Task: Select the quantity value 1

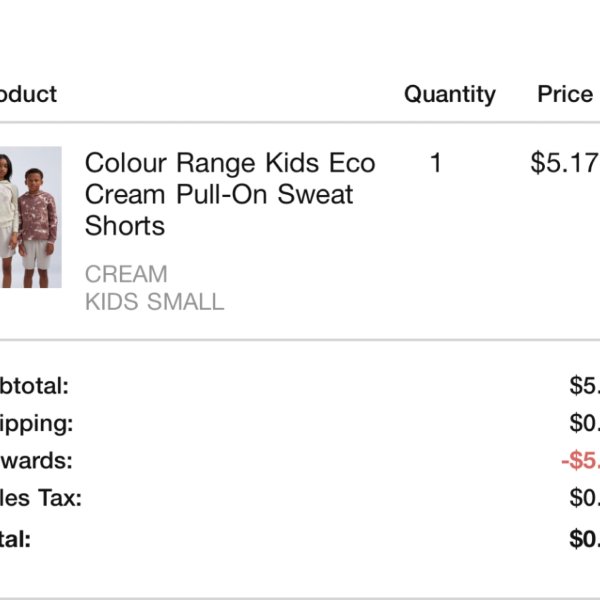Action: coord(436,163)
